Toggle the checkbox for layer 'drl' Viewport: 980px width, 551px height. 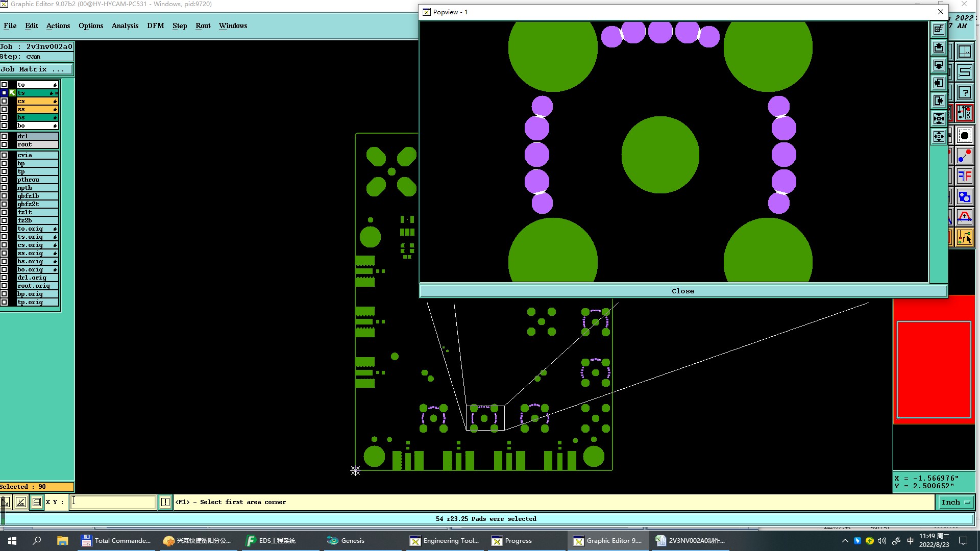[4, 136]
